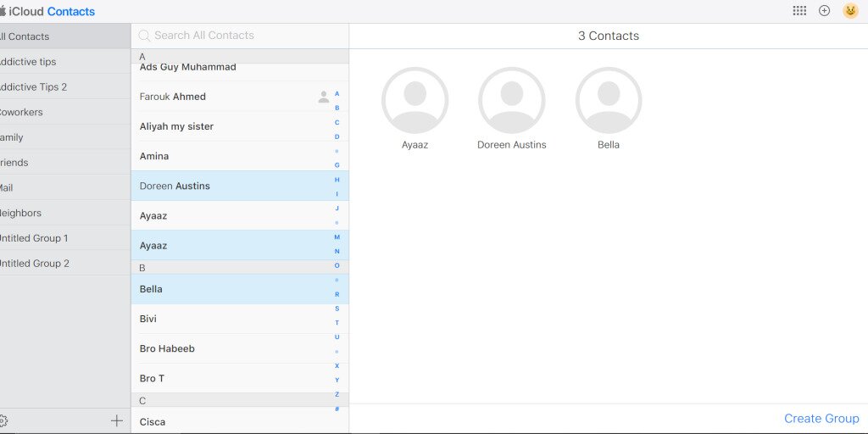The image size is (868, 434).
Task: Click Ayaaz's avatar in the selected contacts panel
Action: coord(415,100)
